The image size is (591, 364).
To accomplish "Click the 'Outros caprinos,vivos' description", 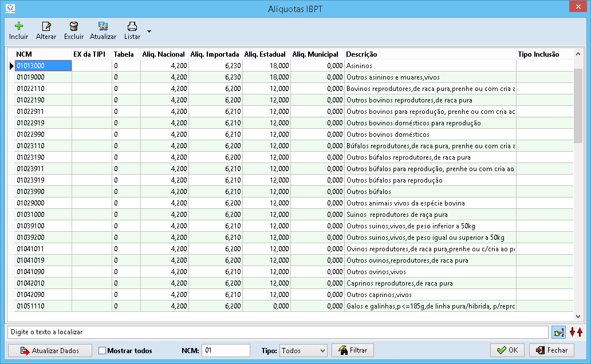I will [x=379, y=295].
